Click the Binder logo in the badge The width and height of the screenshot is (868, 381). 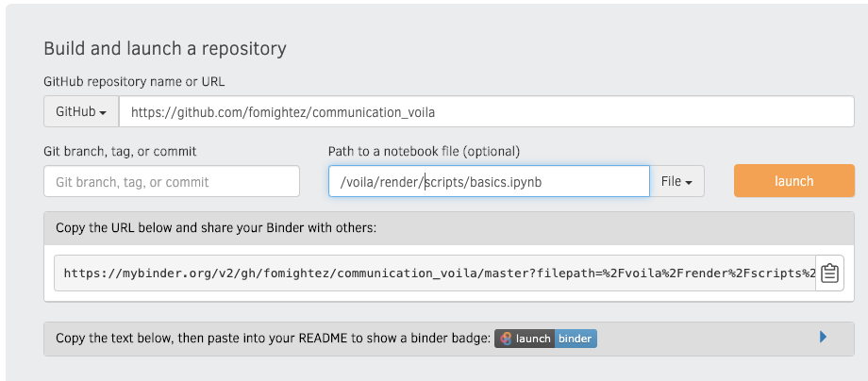click(507, 339)
